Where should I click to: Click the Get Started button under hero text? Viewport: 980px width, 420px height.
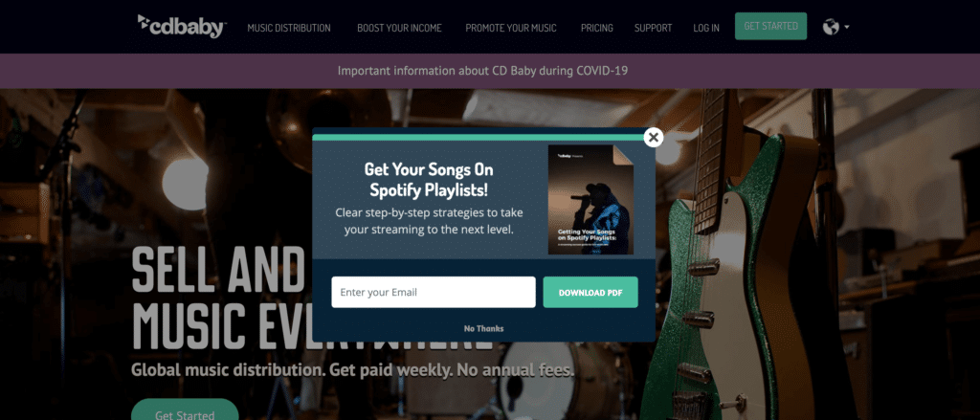point(185,410)
